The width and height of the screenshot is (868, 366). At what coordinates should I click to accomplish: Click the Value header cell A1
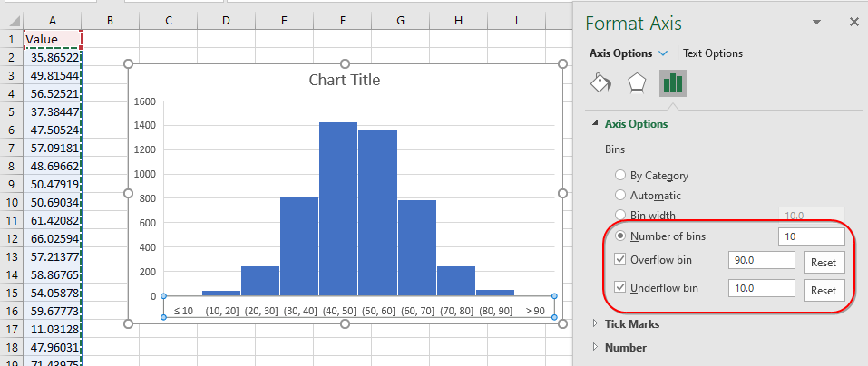[53, 39]
